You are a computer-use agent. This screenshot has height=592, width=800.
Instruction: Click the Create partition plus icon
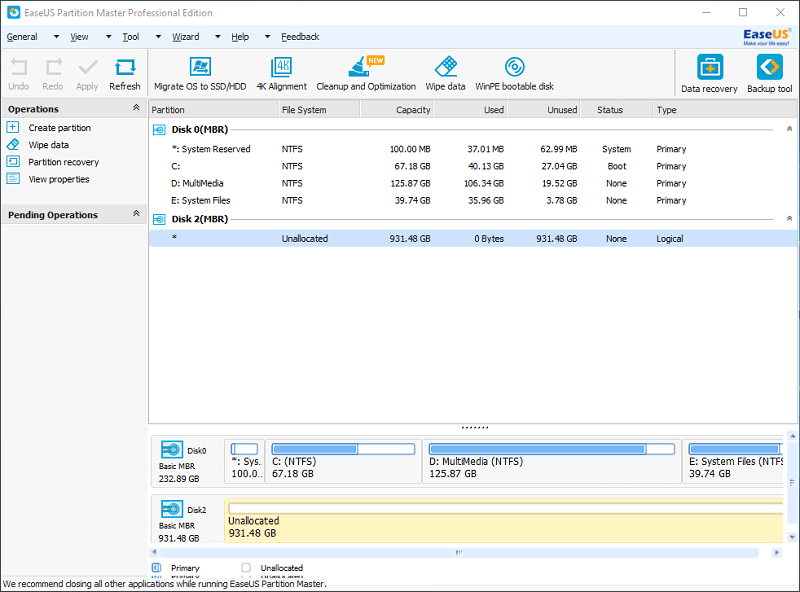coord(13,127)
